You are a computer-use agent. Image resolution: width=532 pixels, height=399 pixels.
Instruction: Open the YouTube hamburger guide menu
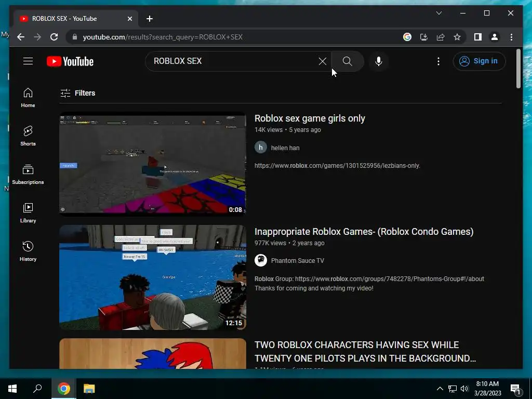(x=28, y=61)
